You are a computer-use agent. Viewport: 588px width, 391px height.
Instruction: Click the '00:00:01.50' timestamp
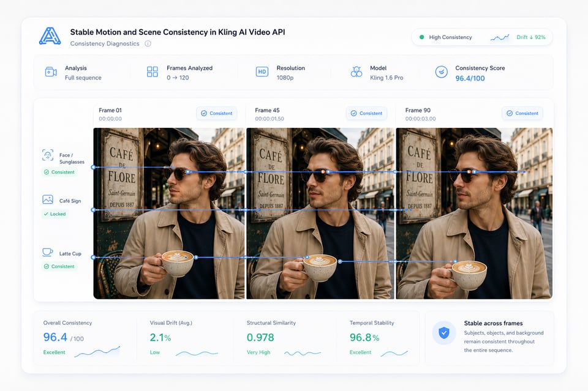pos(269,119)
